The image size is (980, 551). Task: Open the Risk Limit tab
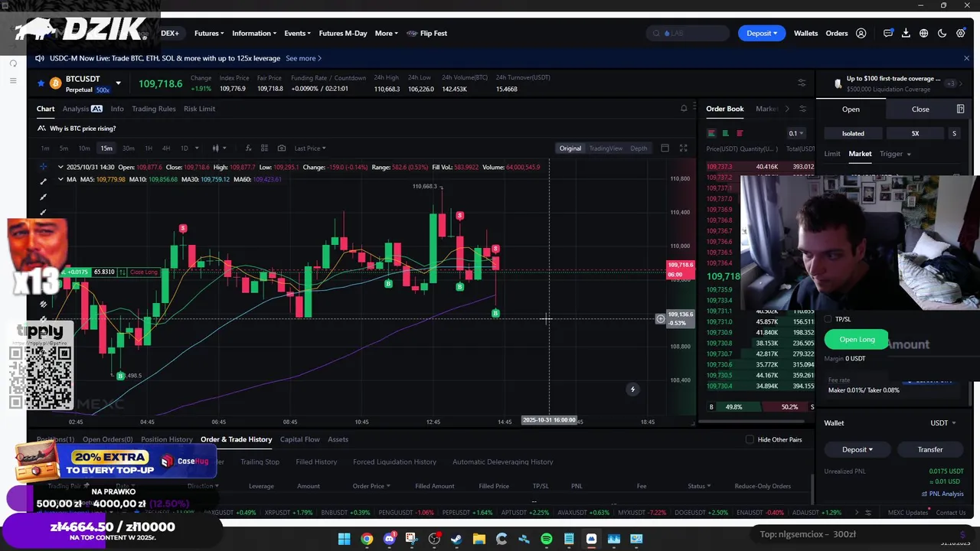coord(199,109)
